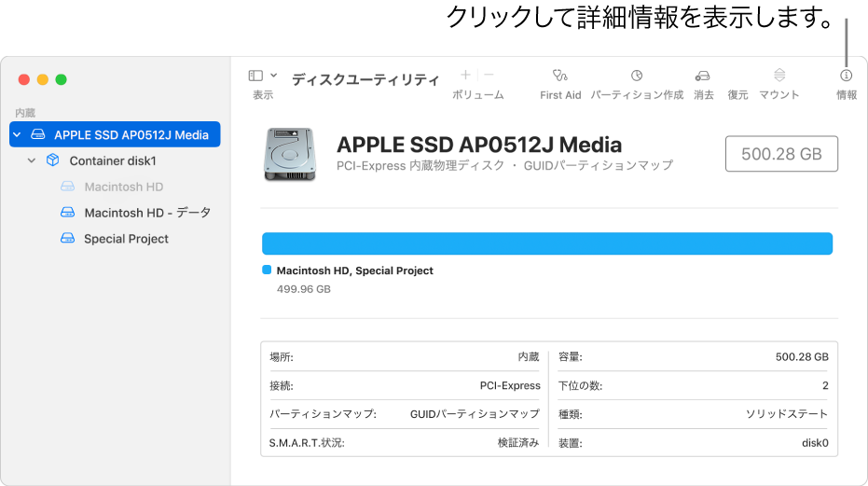Image resolution: width=868 pixels, height=486 pixels.
Task: Click the blue disk usage bar
Action: (x=547, y=243)
